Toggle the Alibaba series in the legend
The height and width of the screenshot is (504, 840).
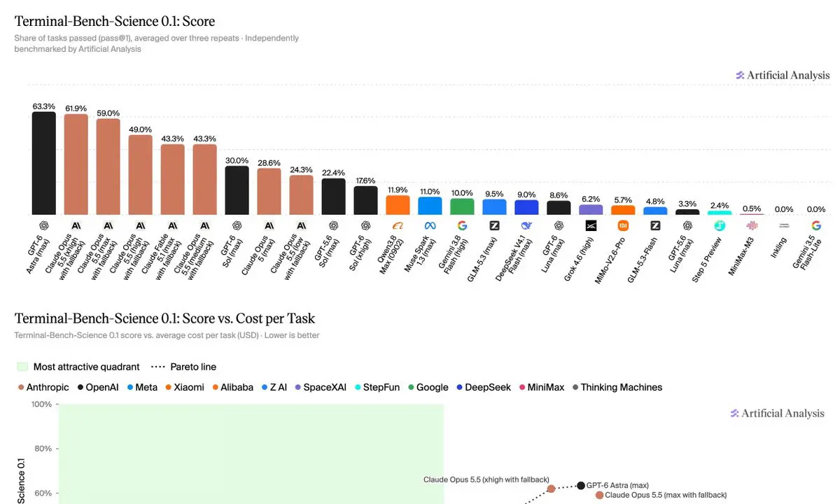pyautogui.click(x=232, y=387)
